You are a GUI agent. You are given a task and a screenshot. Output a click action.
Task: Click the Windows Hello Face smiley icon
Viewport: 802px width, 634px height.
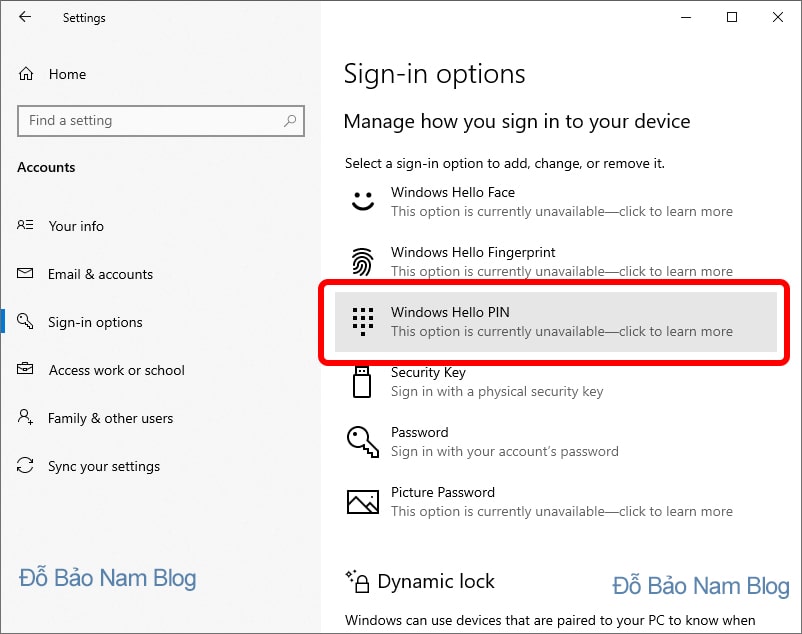(363, 201)
